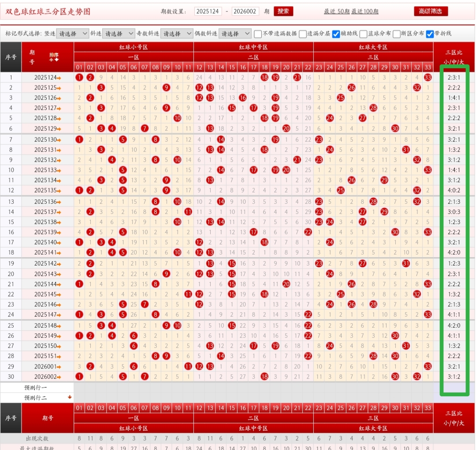This screenshot has height=450, width=476.
Task: Click orange arrow beside period 2025136
Action: (59, 202)
